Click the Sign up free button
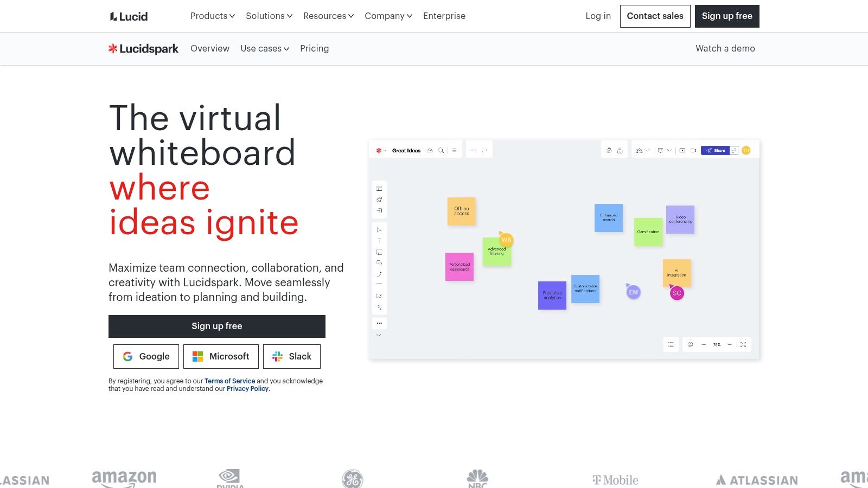 [216, 326]
